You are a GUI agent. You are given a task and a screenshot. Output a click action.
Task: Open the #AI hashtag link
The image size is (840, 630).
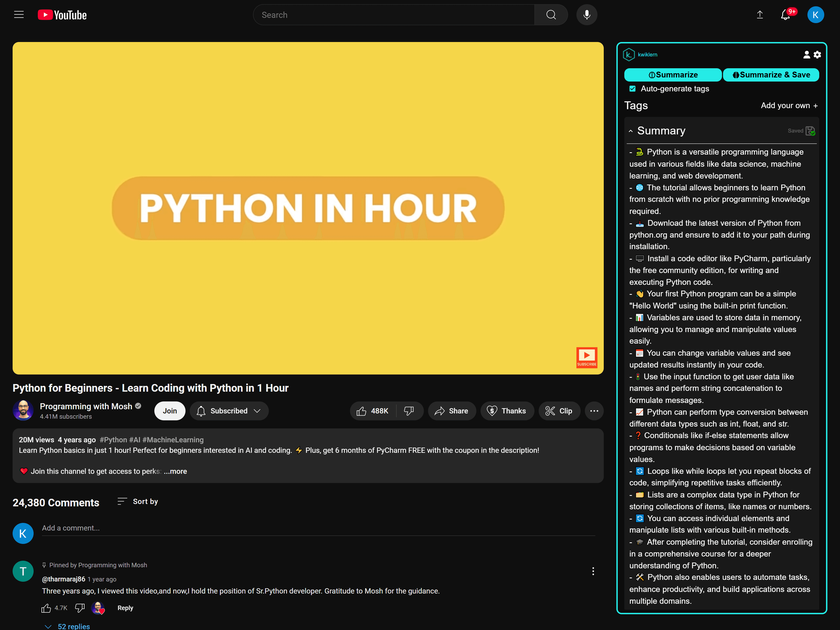tap(134, 440)
